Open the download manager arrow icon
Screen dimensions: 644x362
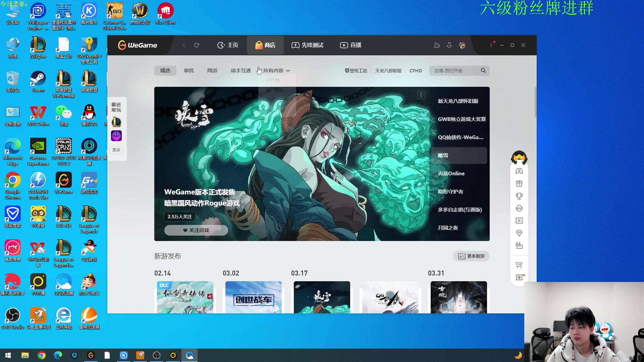(x=449, y=45)
